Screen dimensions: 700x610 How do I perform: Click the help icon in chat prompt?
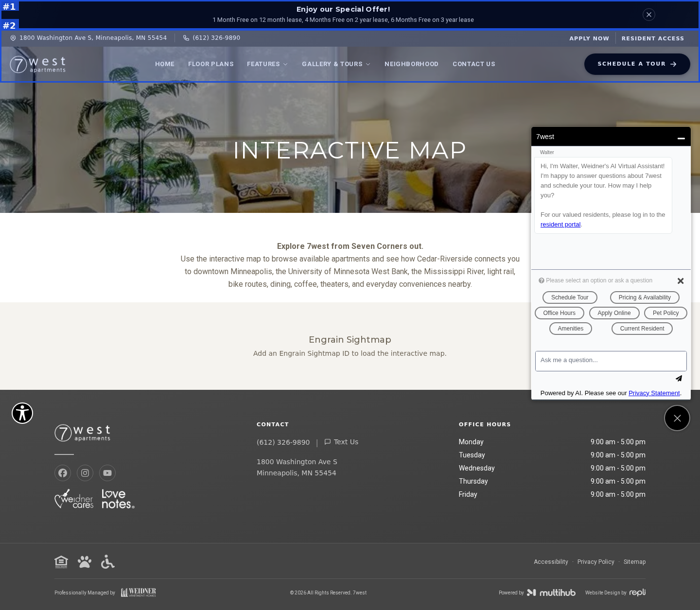point(542,280)
